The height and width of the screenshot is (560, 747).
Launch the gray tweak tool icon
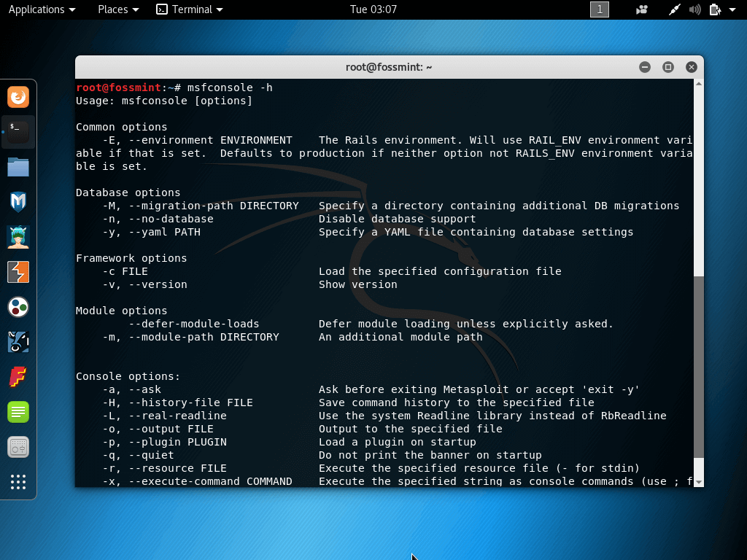click(18, 447)
